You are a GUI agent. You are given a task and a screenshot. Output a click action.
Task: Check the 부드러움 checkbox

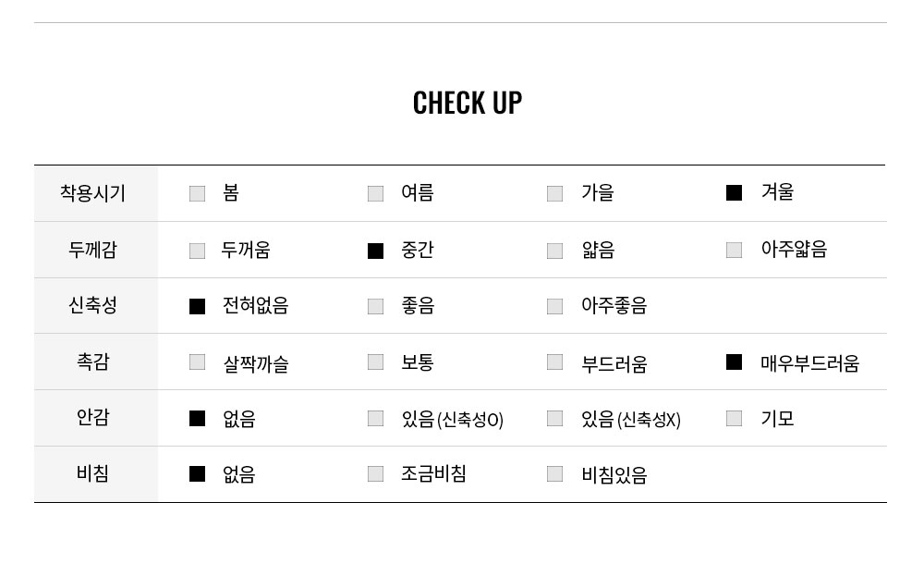point(554,362)
